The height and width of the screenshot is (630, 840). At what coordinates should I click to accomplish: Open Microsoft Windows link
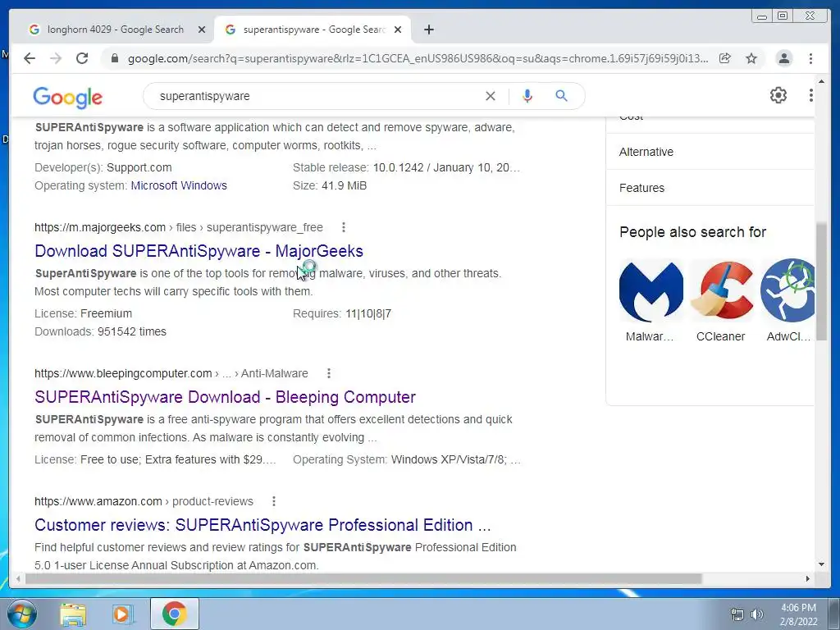click(179, 185)
